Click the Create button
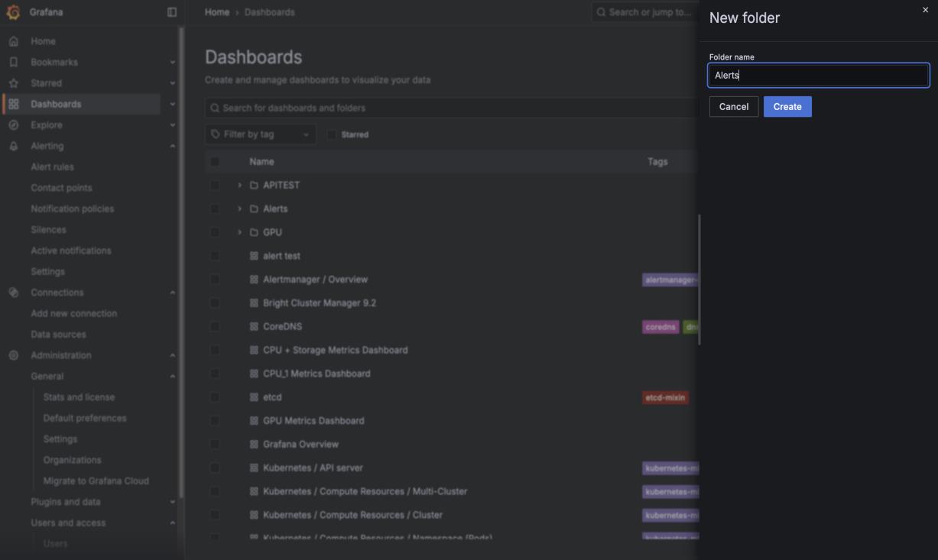Screen dimensions: 938x560 pos(787,107)
